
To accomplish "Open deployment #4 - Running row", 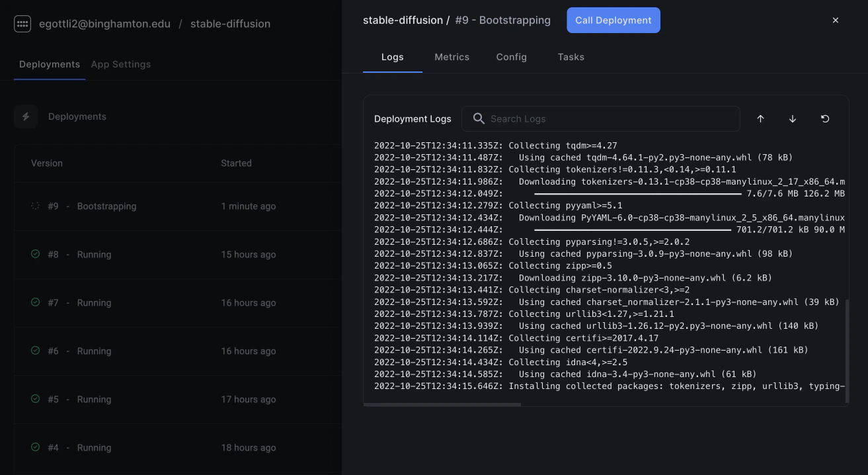I will (x=177, y=448).
